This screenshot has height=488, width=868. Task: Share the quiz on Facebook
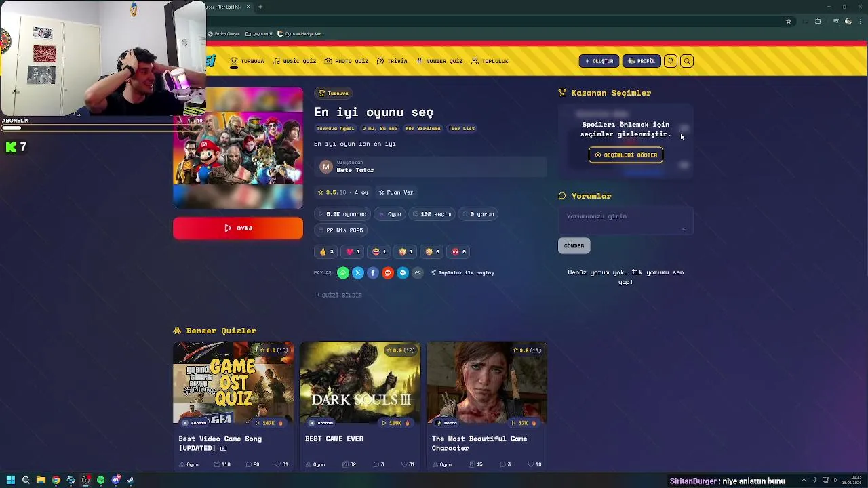[x=373, y=272]
